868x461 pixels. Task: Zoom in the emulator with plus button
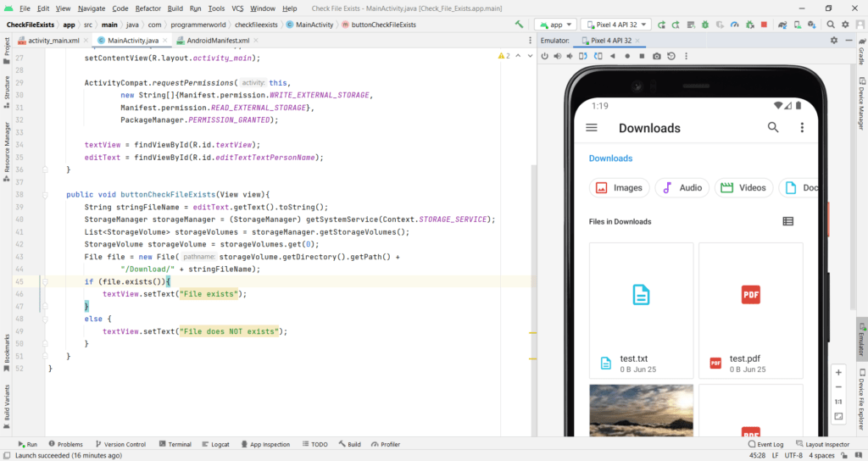coord(838,373)
